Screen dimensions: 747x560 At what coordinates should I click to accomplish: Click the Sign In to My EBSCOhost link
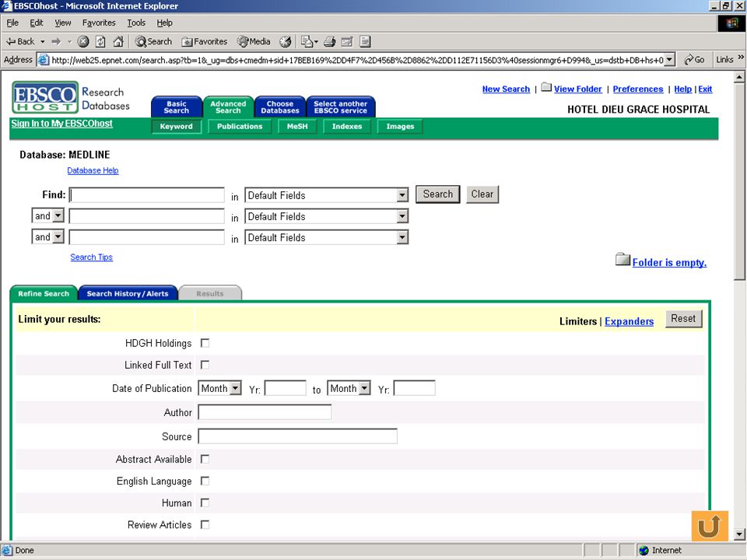tap(62, 124)
